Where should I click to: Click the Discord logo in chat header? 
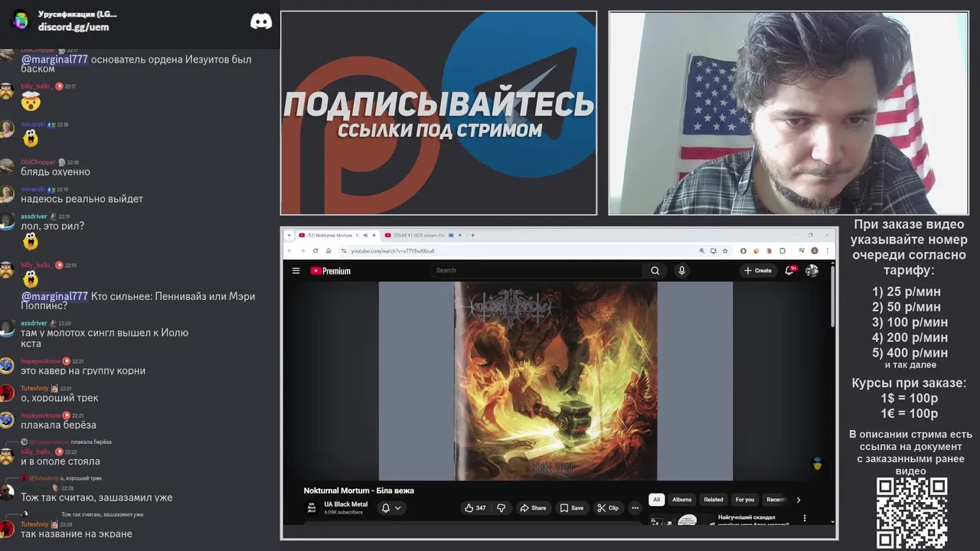261,21
